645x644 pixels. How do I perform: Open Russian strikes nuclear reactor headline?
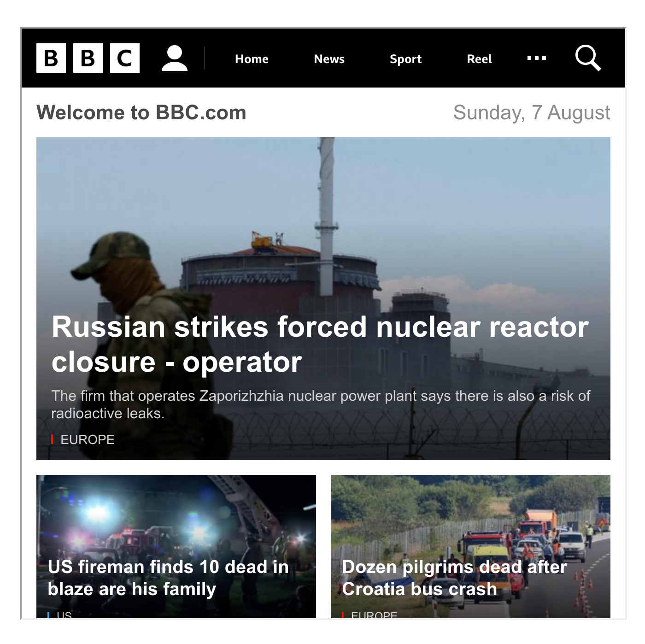tap(320, 344)
